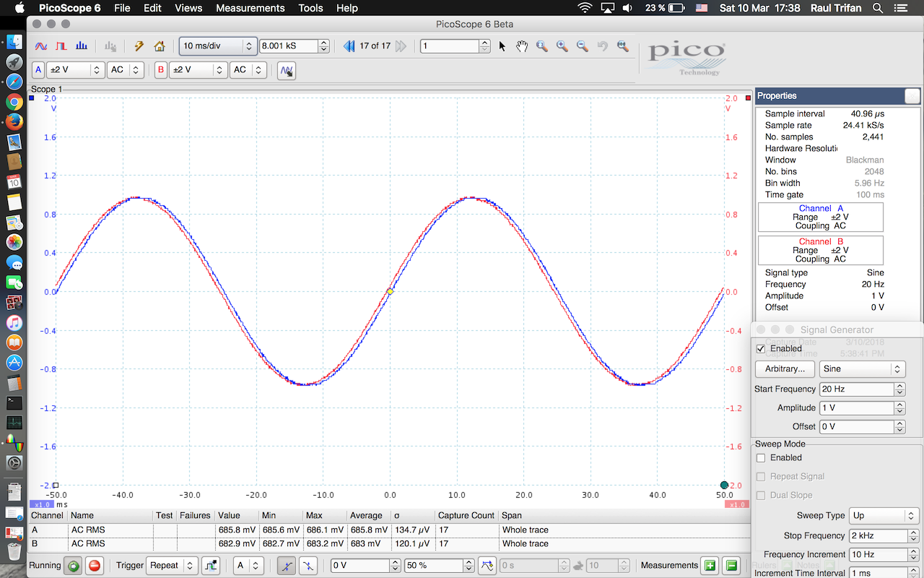This screenshot has width=924, height=578.
Task: Click the zoom out magnifier icon
Action: 581,46
